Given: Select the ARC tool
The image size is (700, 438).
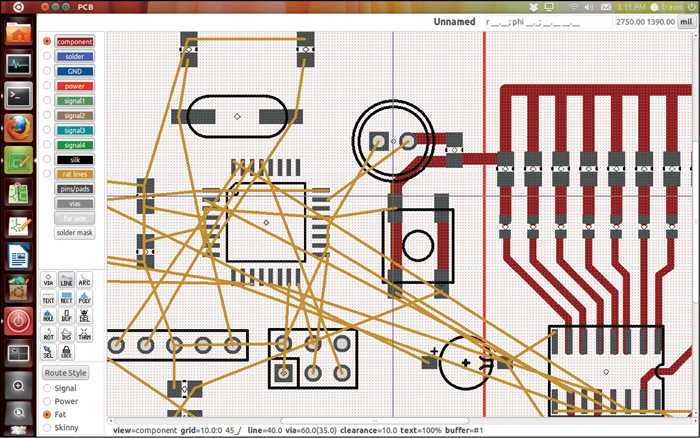Looking at the screenshot, I should 85,281.
